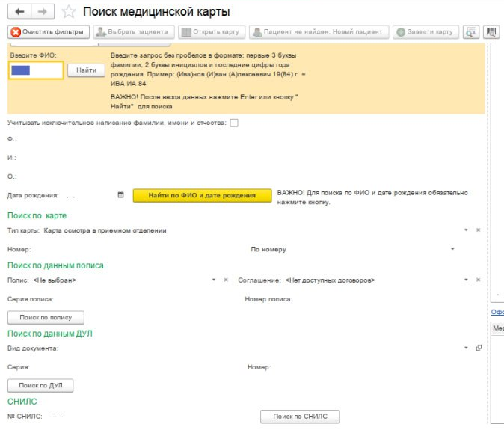Open calendar picker for Дата рождения
Viewport: 504px width, 430px height.
pos(120,195)
